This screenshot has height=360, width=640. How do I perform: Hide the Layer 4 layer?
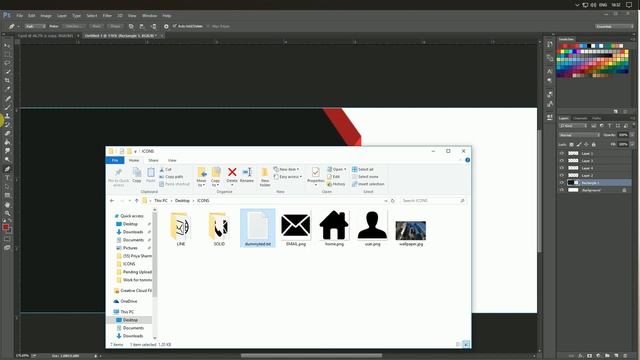tap(562, 168)
